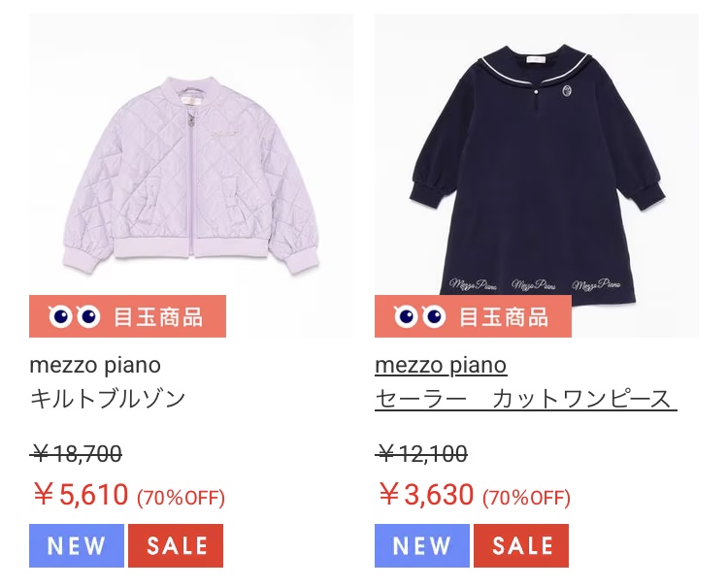Click the eyes icon on the quilted blouson badge
Screen dimensions: 728x587
[75, 317]
